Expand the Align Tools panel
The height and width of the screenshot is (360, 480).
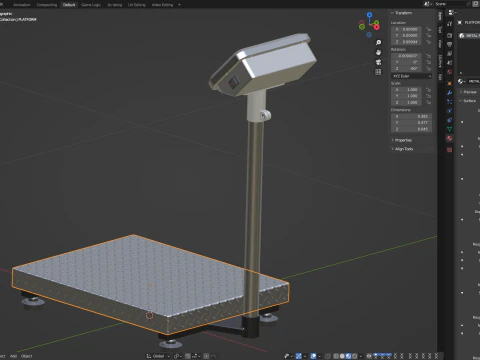coord(402,149)
